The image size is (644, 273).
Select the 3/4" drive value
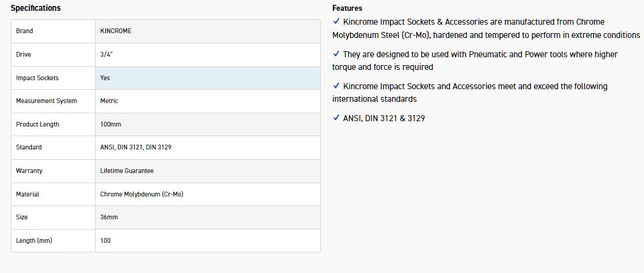coord(107,54)
